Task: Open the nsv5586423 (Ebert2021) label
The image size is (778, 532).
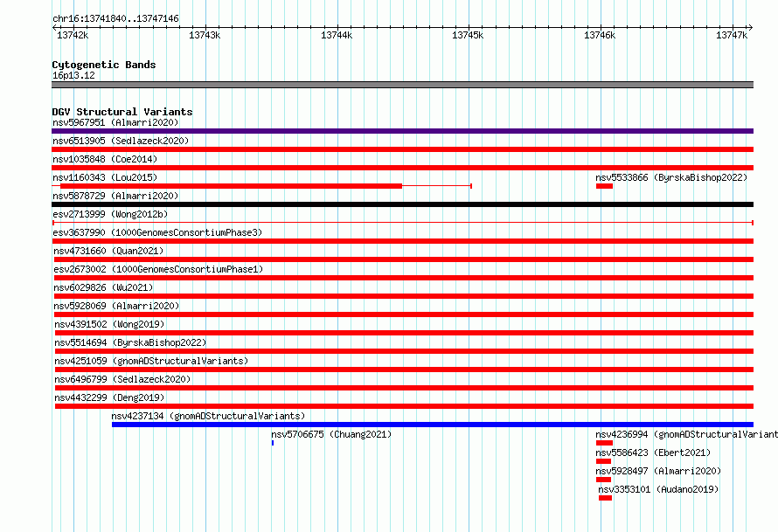Action: click(653, 453)
